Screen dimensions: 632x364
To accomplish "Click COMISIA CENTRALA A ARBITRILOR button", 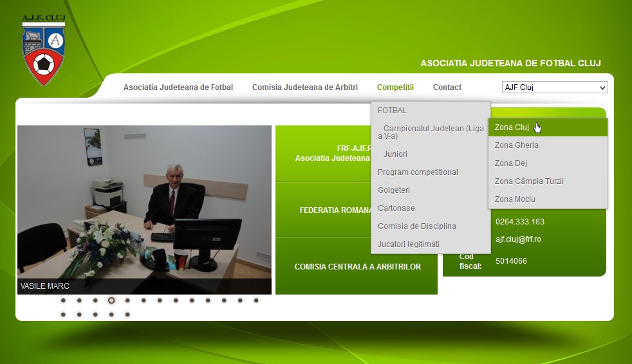I will pos(357,266).
